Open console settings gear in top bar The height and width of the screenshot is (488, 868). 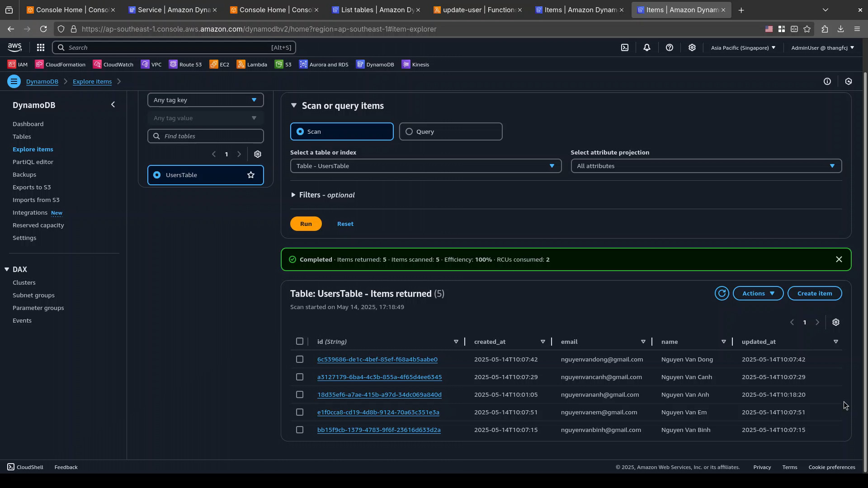(692, 47)
